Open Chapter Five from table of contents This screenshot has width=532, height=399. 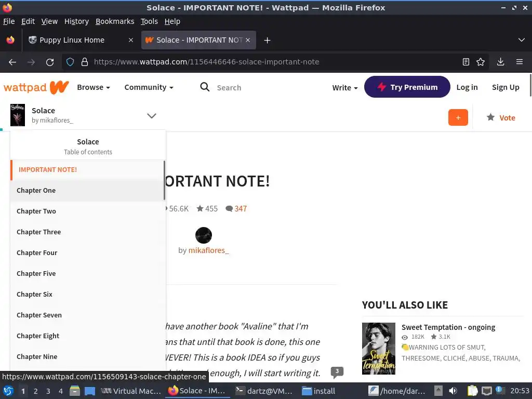(87, 273)
